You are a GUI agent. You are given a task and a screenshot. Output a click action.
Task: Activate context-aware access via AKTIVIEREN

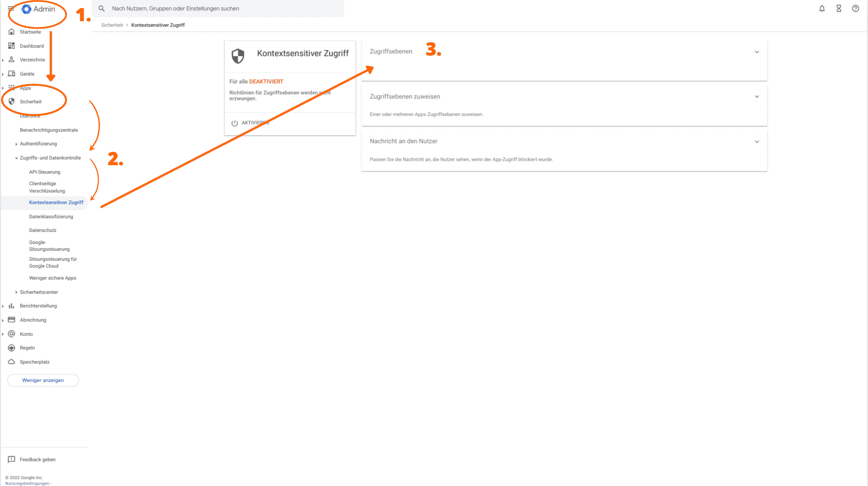coord(250,123)
